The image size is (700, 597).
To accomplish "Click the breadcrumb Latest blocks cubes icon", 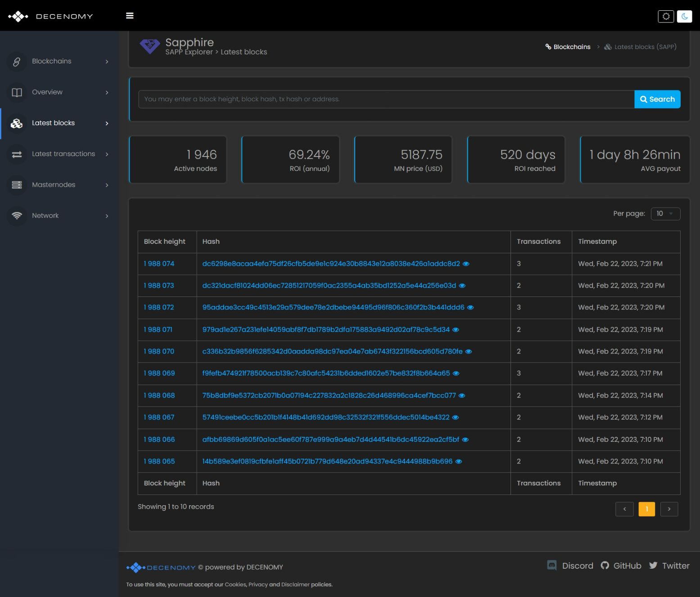I will point(608,47).
